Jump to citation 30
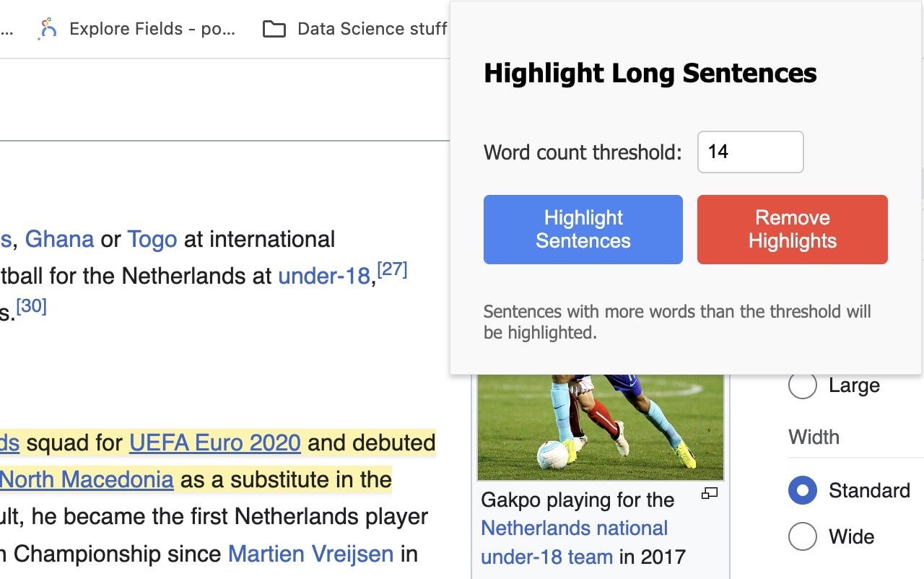 pyautogui.click(x=31, y=306)
